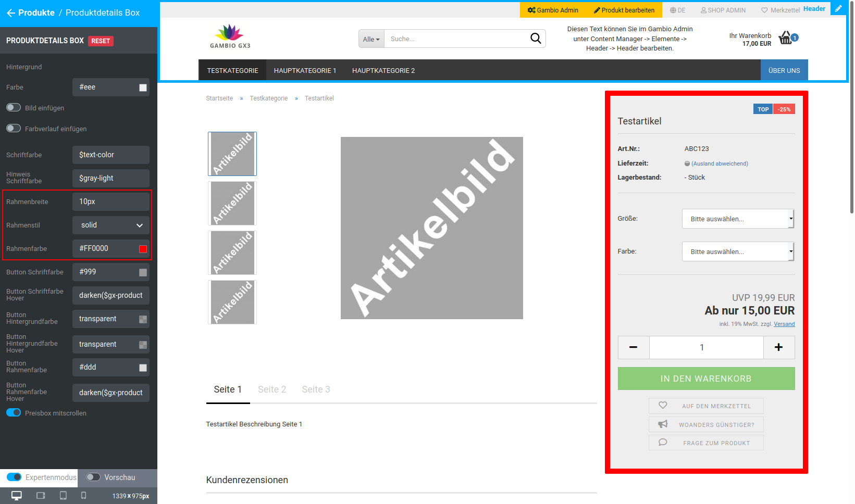
Task: Click the heart icon beside Merkzettel
Action: [764, 9]
